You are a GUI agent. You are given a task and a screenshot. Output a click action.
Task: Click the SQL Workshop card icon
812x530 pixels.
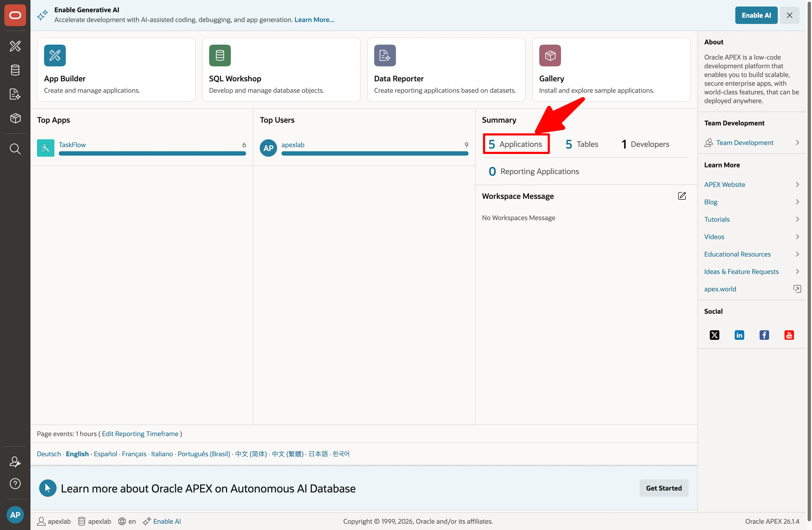[220, 55]
